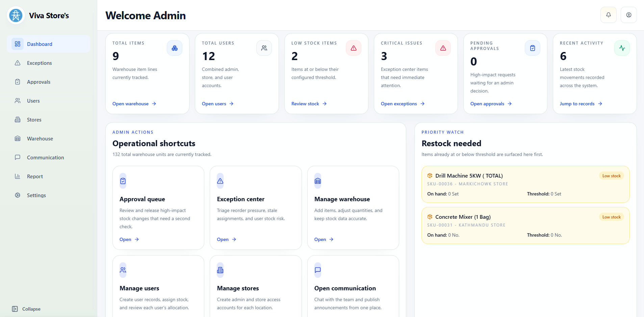
Task: Click the Exception center triangle icon
Action: [x=220, y=181]
